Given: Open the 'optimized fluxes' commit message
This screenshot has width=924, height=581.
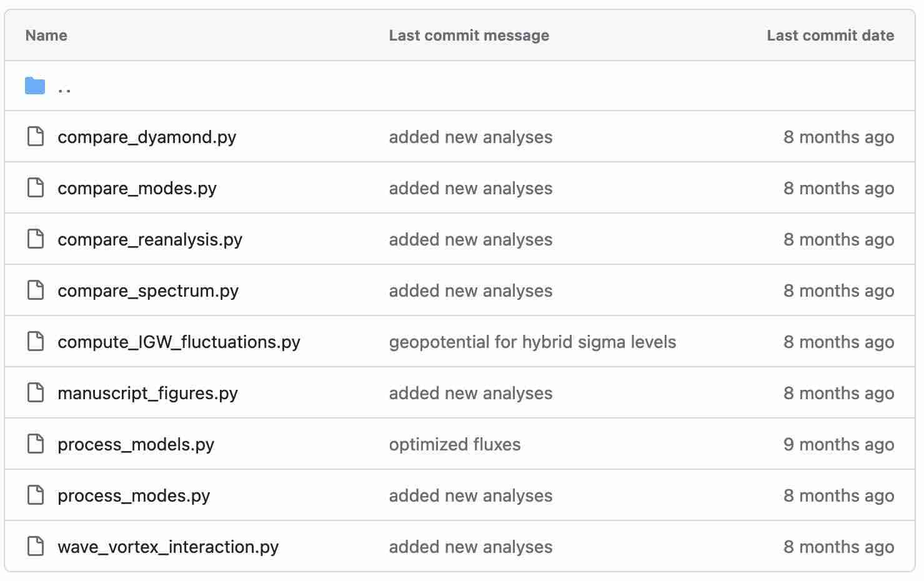Looking at the screenshot, I should tap(455, 444).
